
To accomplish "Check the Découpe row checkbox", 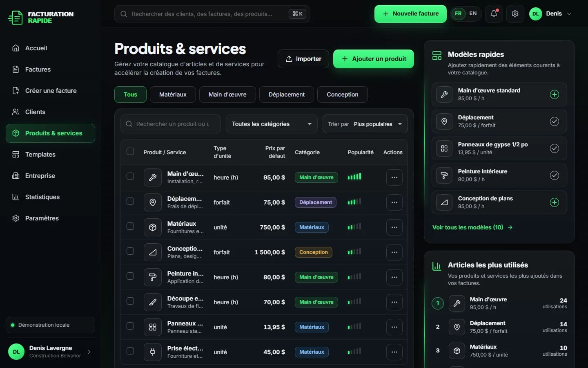I will click(130, 301).
